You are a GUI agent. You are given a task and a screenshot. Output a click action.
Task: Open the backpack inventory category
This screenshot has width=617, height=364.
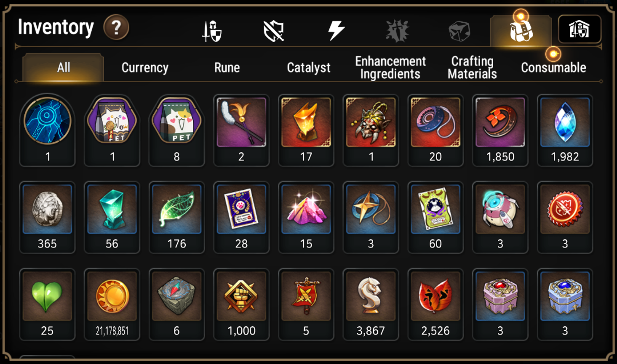pos(521,31)
